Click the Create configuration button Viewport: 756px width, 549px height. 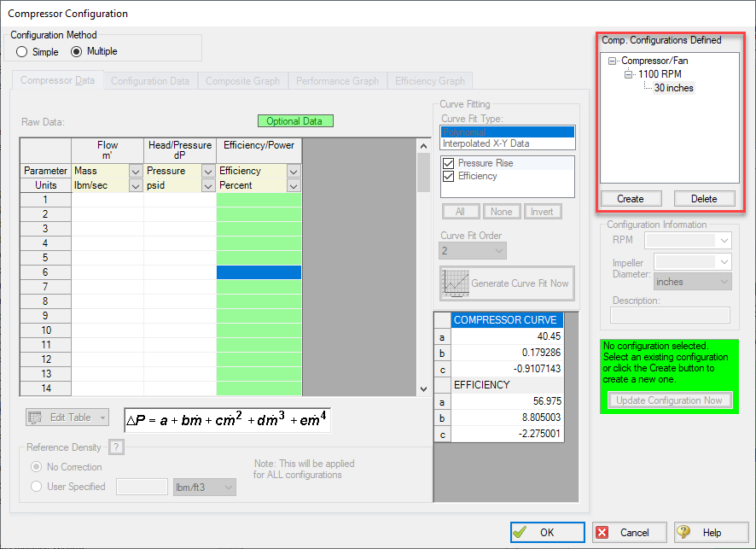coord(630,199)
